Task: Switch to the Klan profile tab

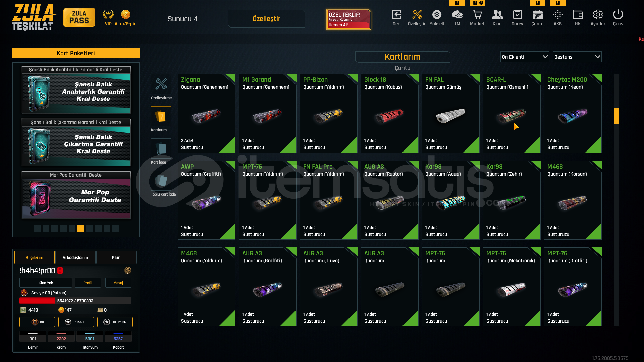Action: coord(116,257)
